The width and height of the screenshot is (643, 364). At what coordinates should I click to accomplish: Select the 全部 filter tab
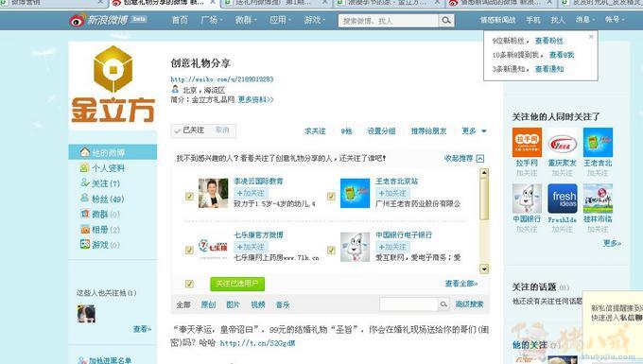click(x=183, y=304)
